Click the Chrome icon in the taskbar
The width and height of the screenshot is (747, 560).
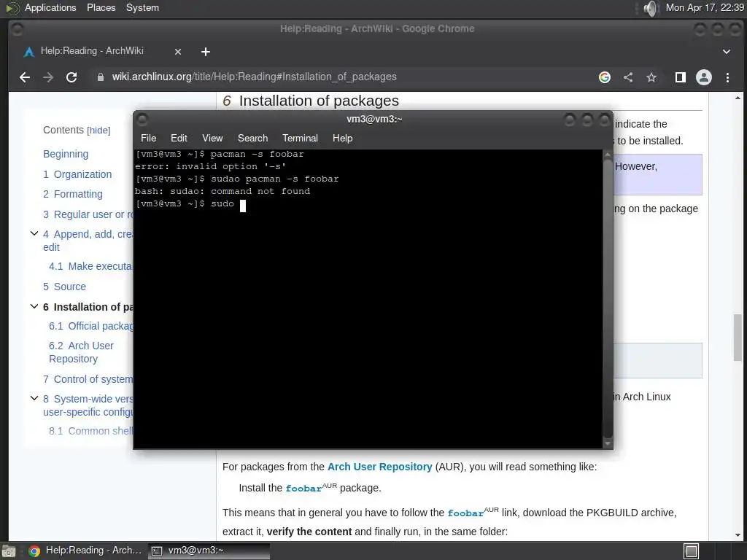34,551
